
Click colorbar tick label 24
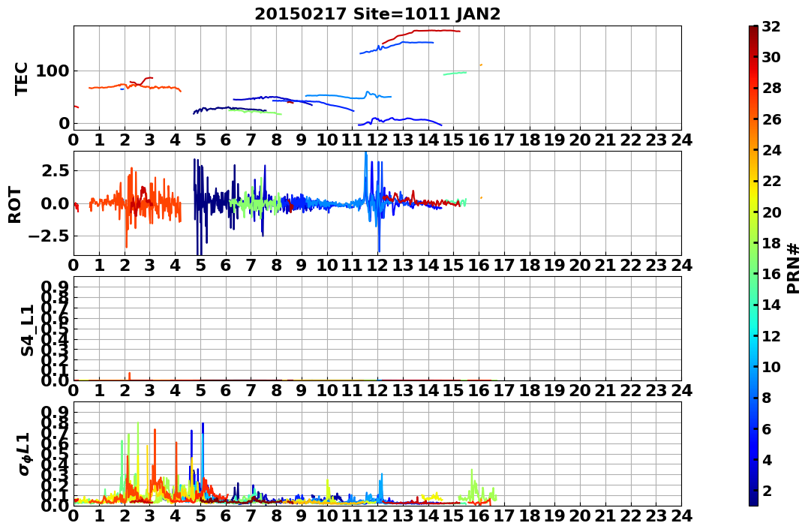(771, 150)
